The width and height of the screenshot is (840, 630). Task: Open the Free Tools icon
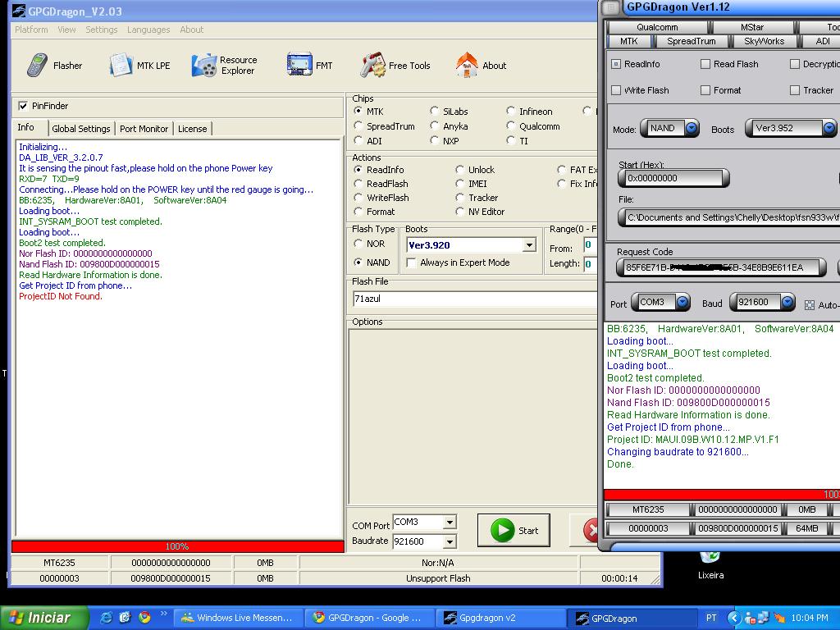373,66
